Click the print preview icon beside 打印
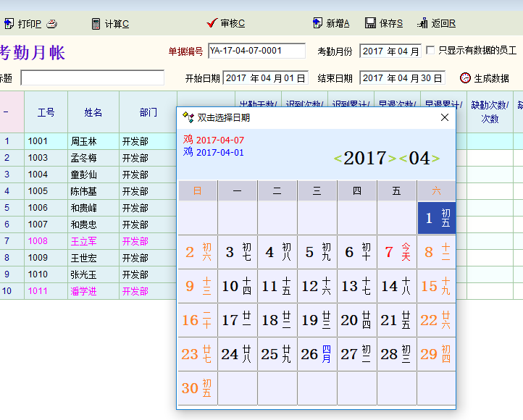 click(x=51, y=23)
